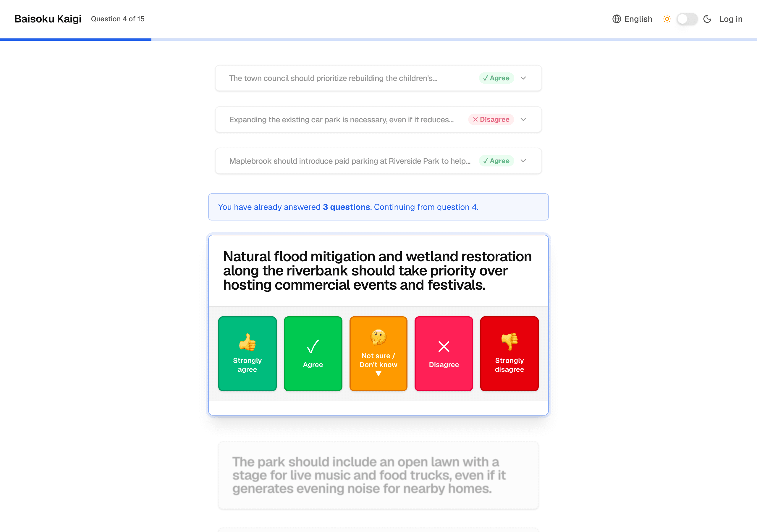
Task: Click the Disagree X icon
Action: [x=444, y=346]
